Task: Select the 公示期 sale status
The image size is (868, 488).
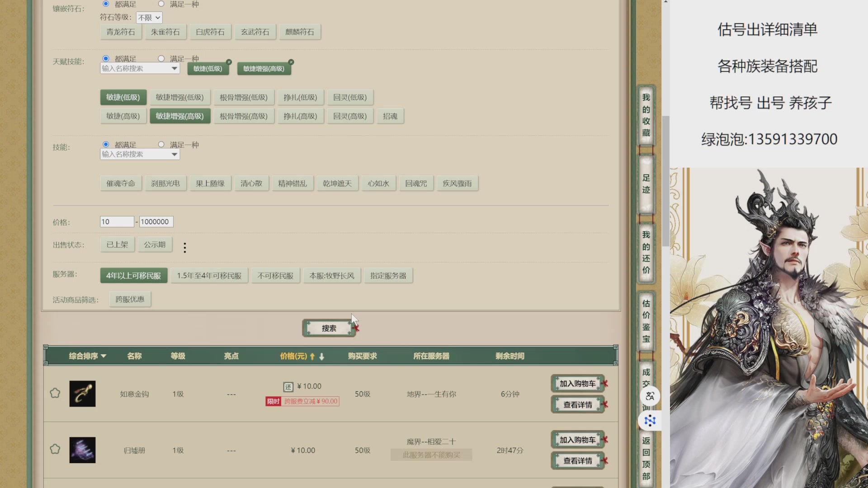Action: [155, 244]
